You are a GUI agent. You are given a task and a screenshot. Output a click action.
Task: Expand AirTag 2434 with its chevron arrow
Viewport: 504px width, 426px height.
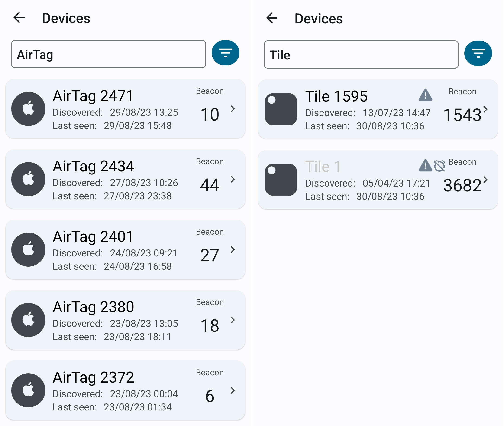click(x=233, y=179)
